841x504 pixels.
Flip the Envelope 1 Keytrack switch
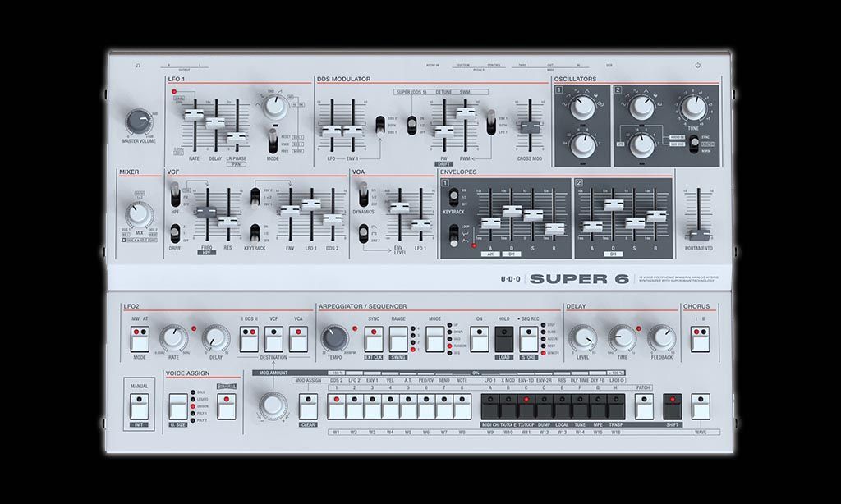(453, 197)
